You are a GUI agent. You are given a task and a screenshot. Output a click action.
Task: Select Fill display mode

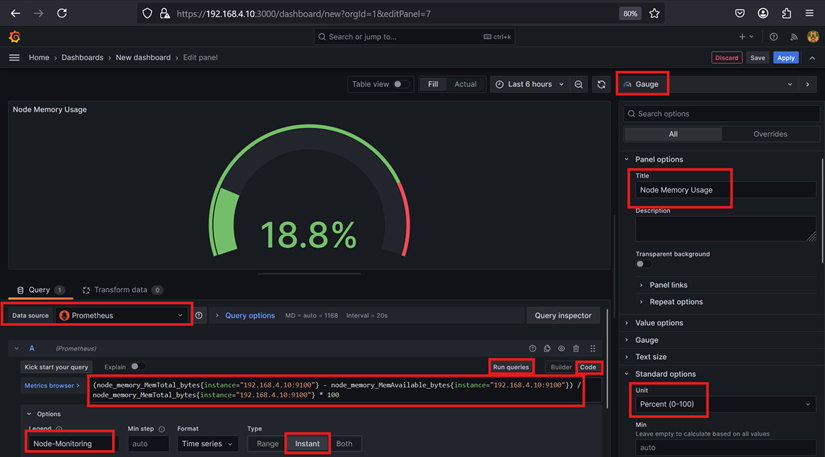pyautogui.click(x=432, y=84)
